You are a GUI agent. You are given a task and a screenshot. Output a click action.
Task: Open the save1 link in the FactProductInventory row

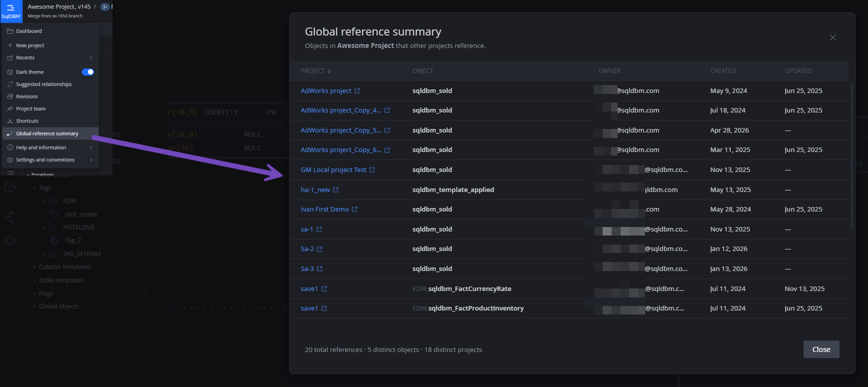point(309,308)
